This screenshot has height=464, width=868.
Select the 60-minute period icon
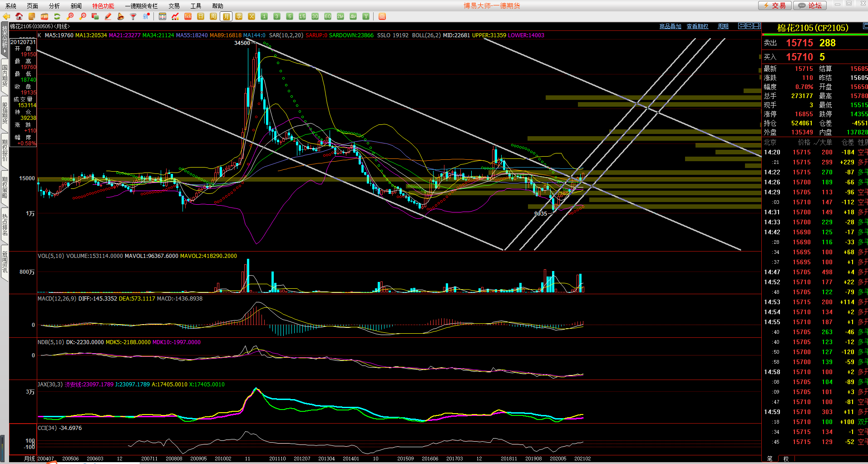(328, 16)
